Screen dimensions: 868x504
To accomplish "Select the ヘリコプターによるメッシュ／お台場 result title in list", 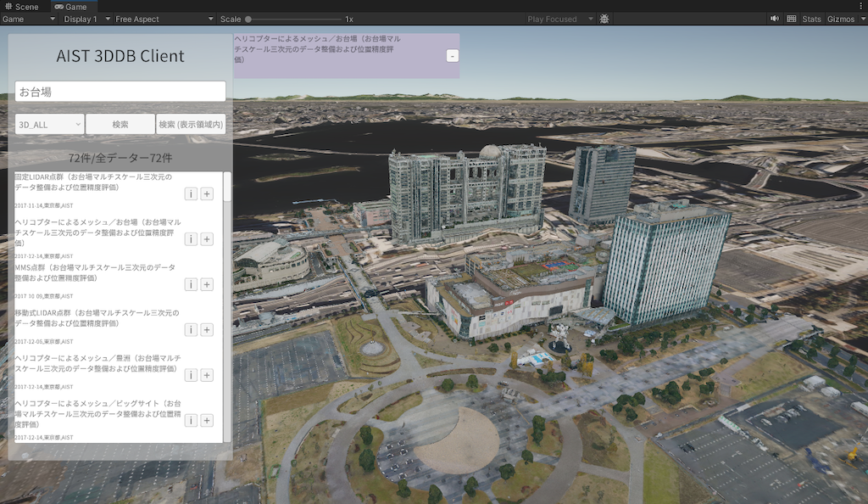I will click(x=98, y=232).
